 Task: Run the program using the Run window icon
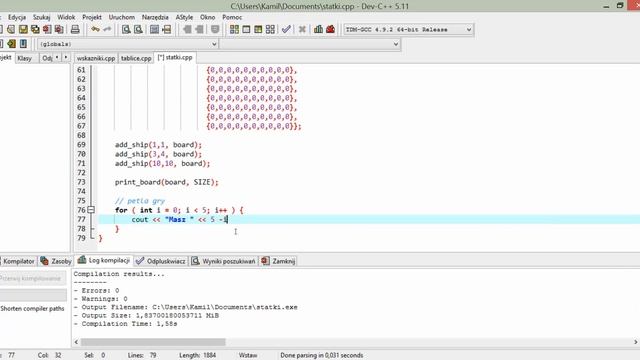(246, 29)
